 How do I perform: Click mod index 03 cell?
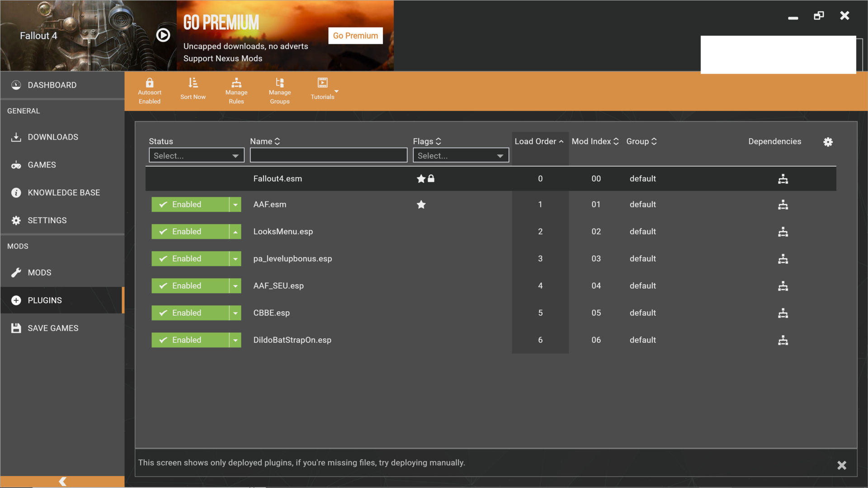tap(596, 258)
